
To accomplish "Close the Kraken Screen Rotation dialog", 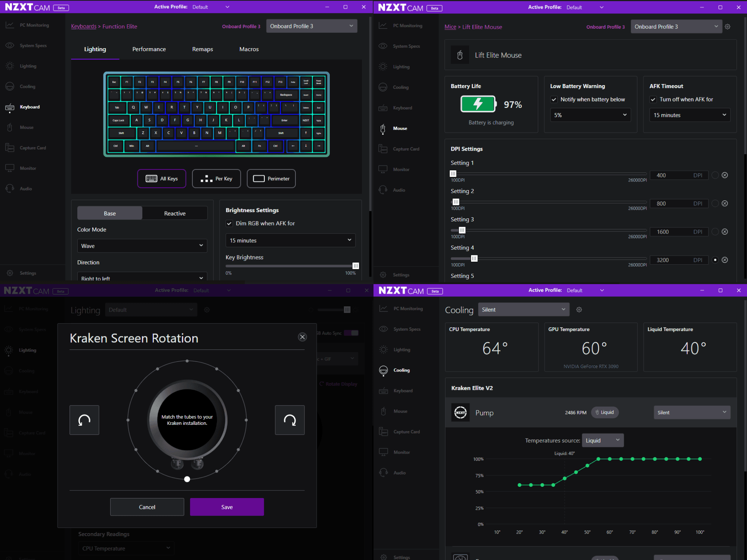I will tap(302, 337).
